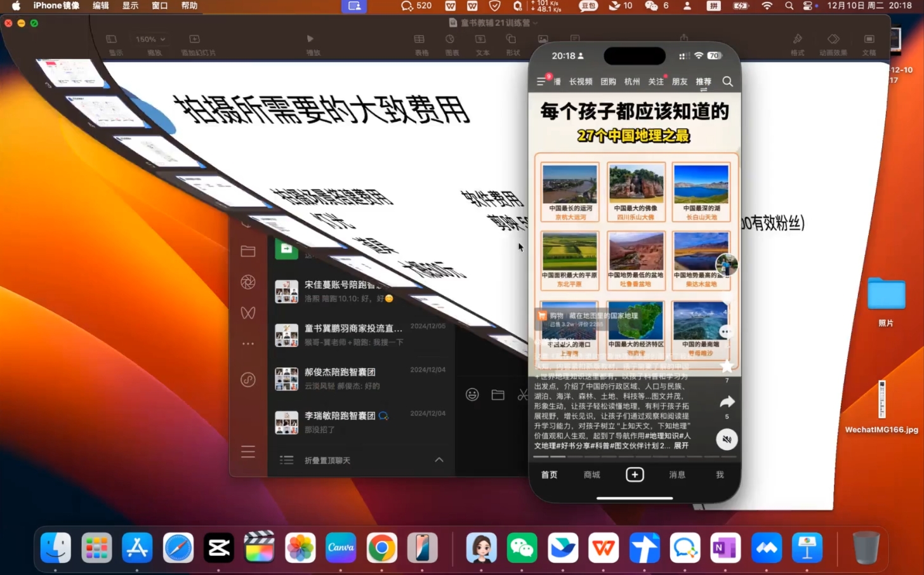Open the 帮助 menu in the menu bar
The height and width of the screenshot is (575, 924).
point(189,6)
